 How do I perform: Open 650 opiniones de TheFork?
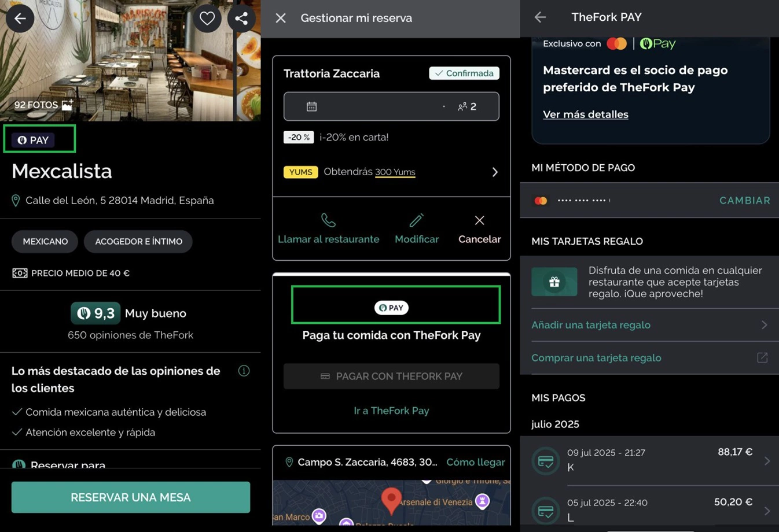point(130,335)
